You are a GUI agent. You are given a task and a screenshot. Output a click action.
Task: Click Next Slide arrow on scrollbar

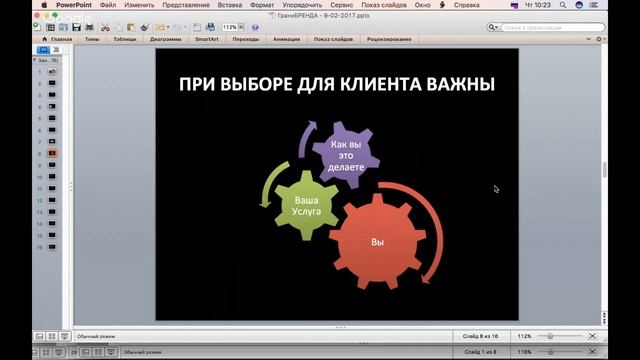click(x=604, y=322)
